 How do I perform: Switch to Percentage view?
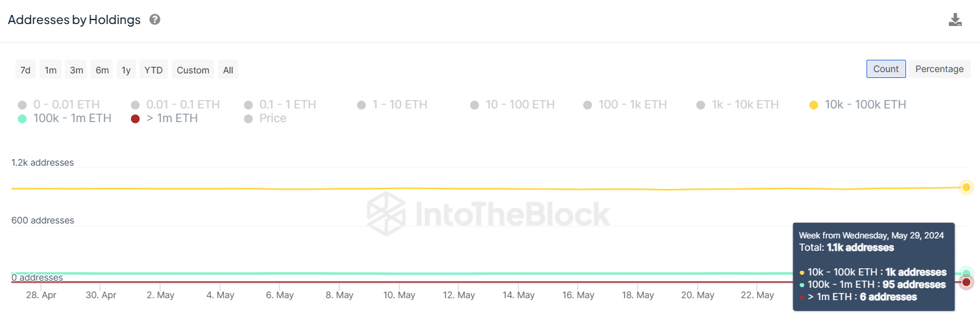click(x=939, y=69)
